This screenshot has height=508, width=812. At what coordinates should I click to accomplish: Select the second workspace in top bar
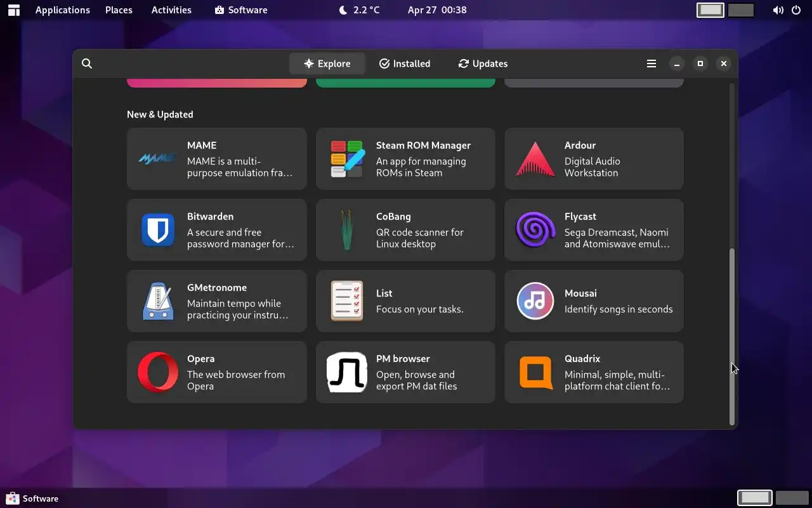point(741,10)
